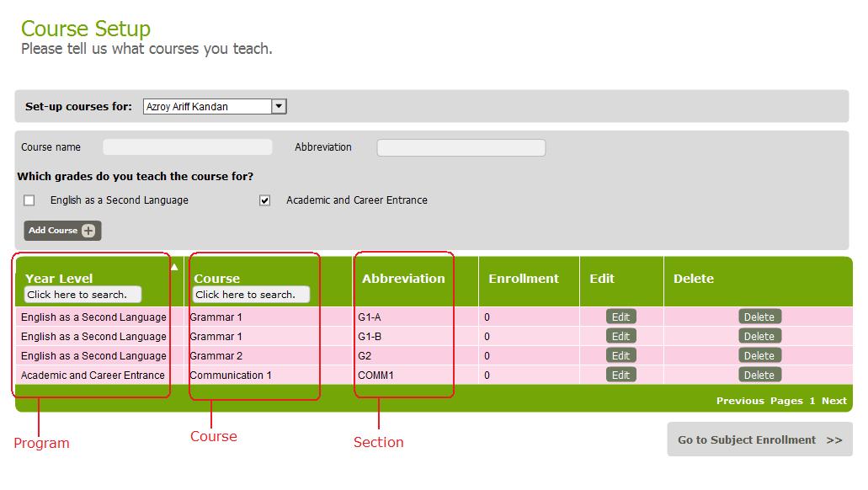This screenshot has width=868, height=490.
Task: Edit the G1-B Grammar 1 row
Action: point(620,337)
